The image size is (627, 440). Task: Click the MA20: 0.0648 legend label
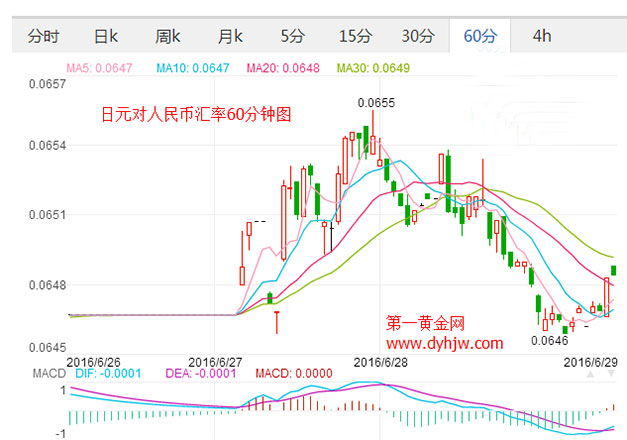click(x=283, y=68)
